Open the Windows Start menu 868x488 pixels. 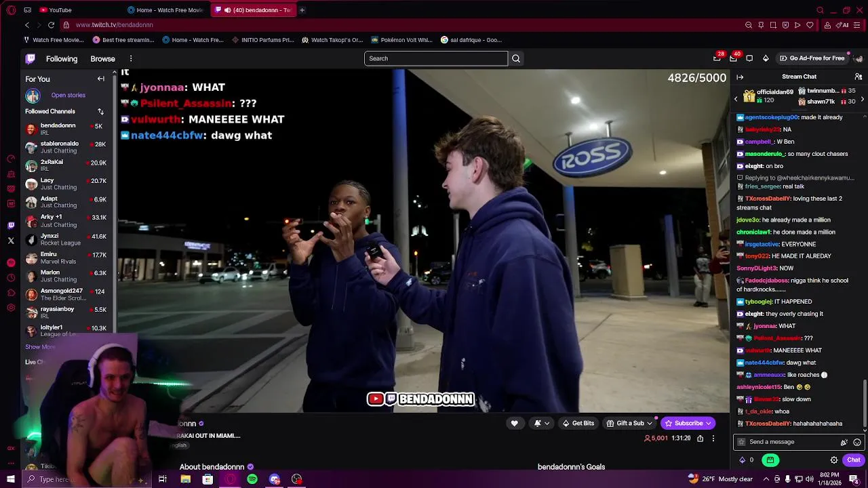click(x=11, y=479)
